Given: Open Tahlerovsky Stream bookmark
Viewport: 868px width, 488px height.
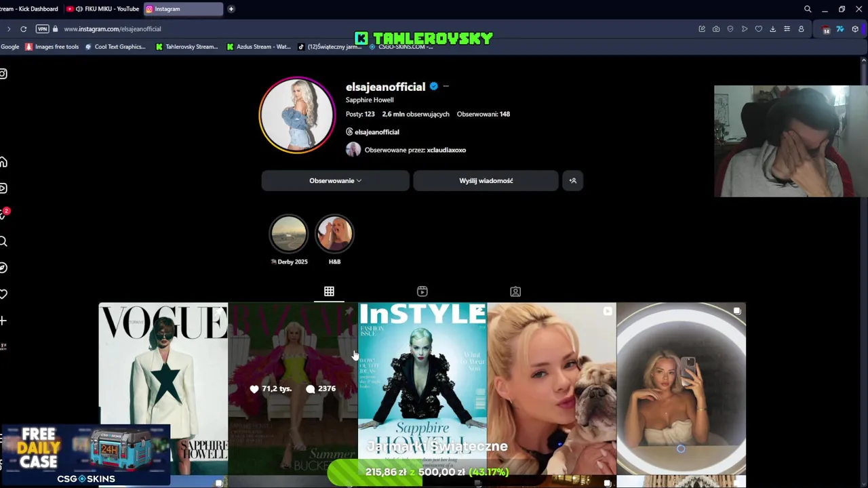Looking at the screenshot, I should [186, 47].
